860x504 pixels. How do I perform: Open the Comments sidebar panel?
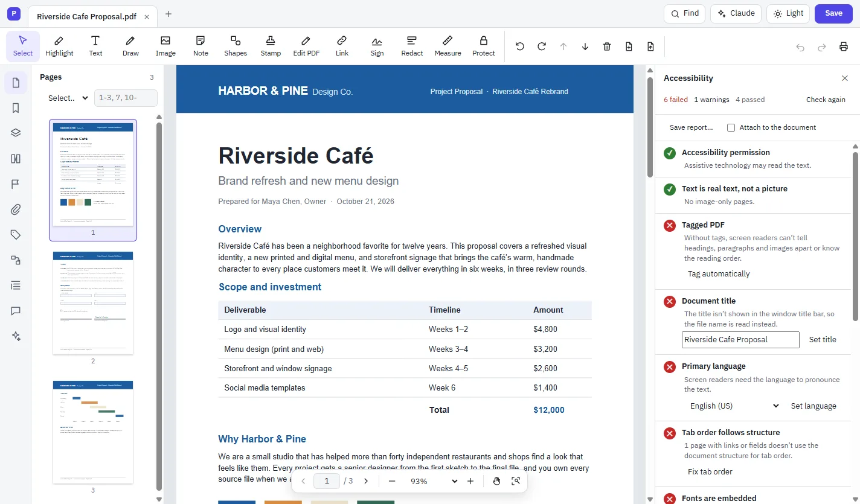tap(16, 311)
